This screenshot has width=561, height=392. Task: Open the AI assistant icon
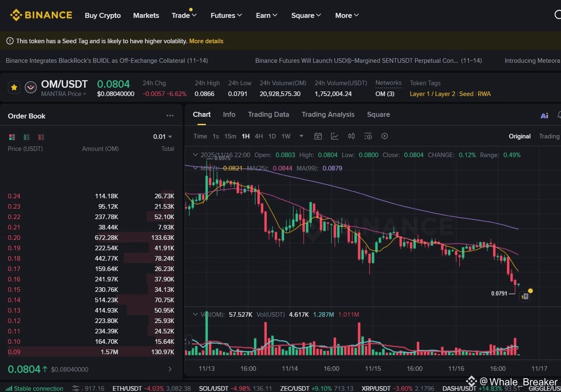click(x=544, y=116)
